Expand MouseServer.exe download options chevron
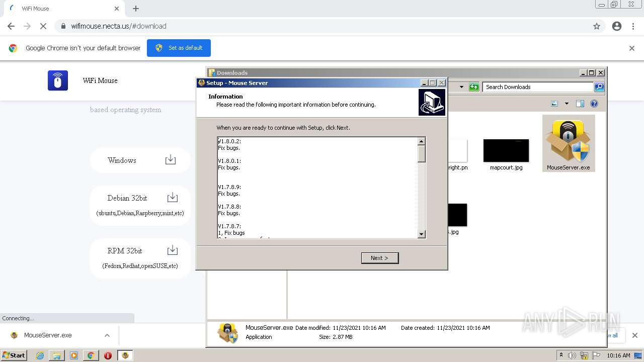This screenshot has height=362, width=644. [x=107, y=335]
